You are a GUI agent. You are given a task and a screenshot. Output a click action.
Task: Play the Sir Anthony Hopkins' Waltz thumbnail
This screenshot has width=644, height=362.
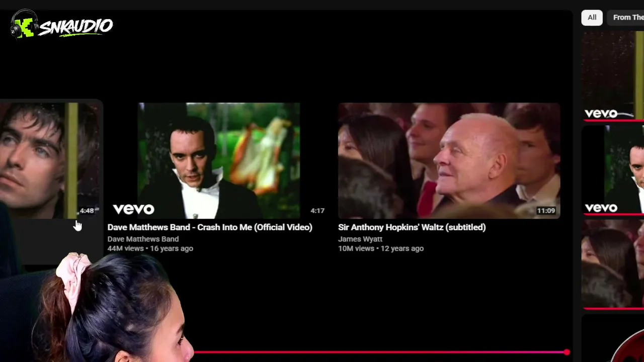(x=449, y=160)
